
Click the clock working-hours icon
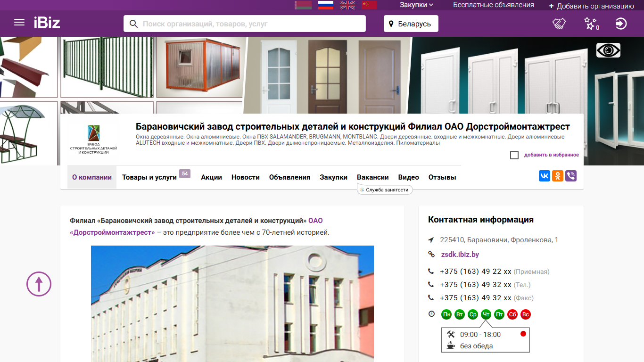(x=431, y=314)
